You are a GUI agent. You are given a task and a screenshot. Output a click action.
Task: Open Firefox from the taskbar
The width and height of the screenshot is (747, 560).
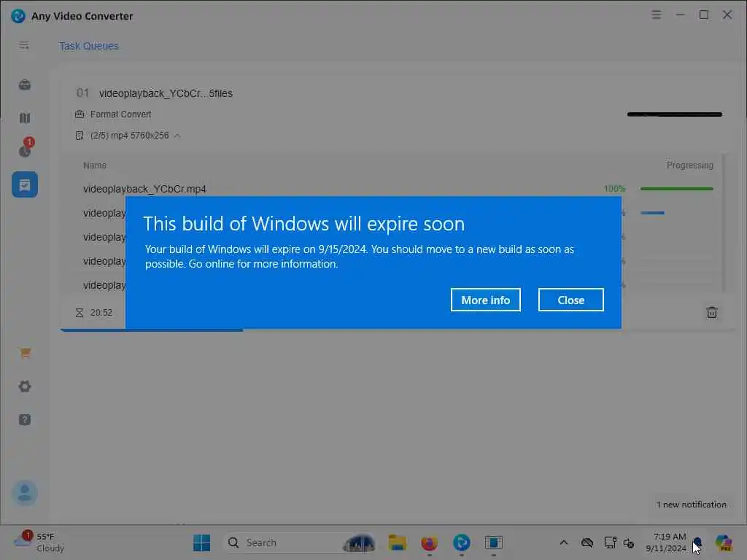[429, 542]
